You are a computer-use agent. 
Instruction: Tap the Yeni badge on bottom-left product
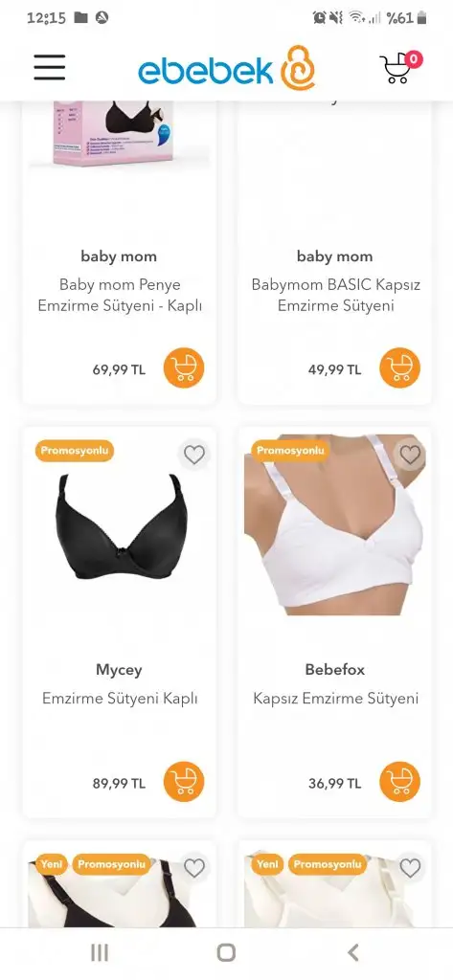point(52,864)
